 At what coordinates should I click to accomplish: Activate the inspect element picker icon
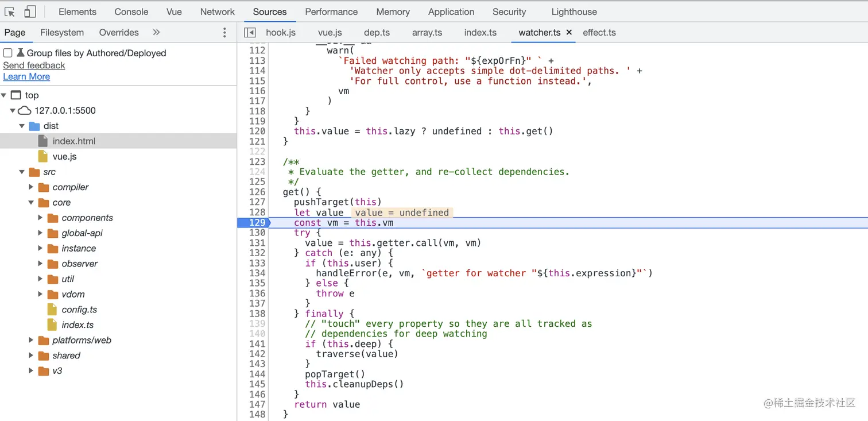pos(10,11)
